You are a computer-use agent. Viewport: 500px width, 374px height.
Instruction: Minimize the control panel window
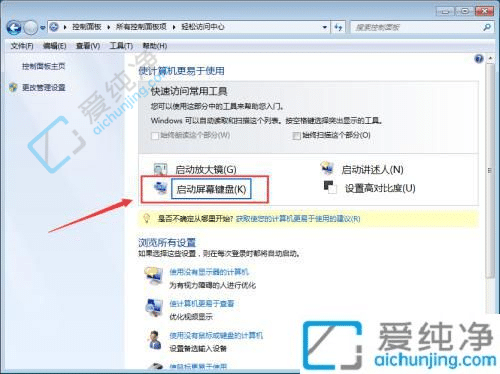click(x=445, y=11)
